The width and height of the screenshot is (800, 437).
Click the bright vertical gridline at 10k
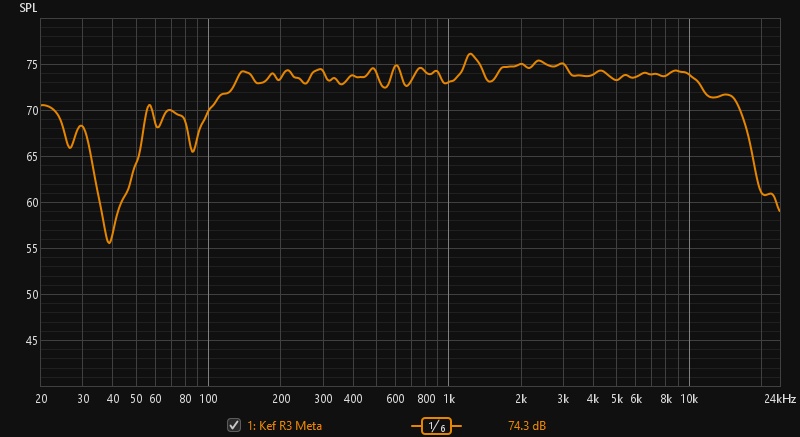click(689, 250)
